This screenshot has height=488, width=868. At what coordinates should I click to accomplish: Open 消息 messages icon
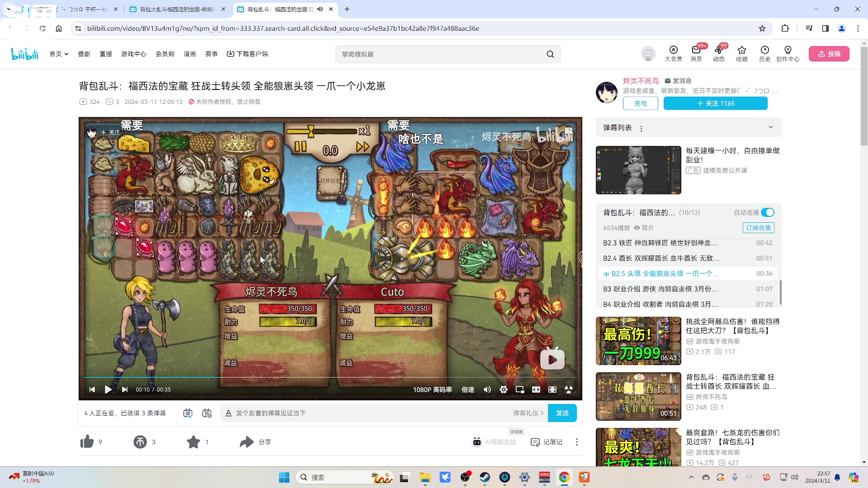tap(696, 54)
